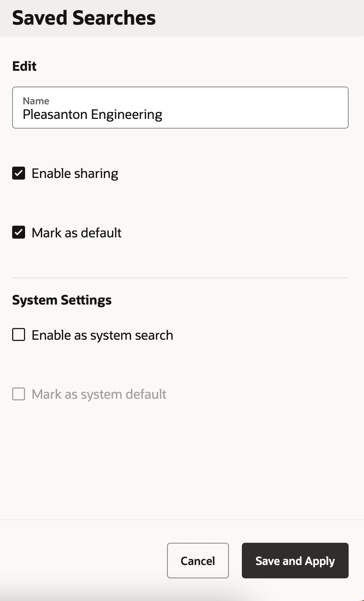Click the greyed-out Mark as system default checkbox
Image resolution: width=364 pixels, height=601 pixels.
pyautogui.click(x=19, y=394)
